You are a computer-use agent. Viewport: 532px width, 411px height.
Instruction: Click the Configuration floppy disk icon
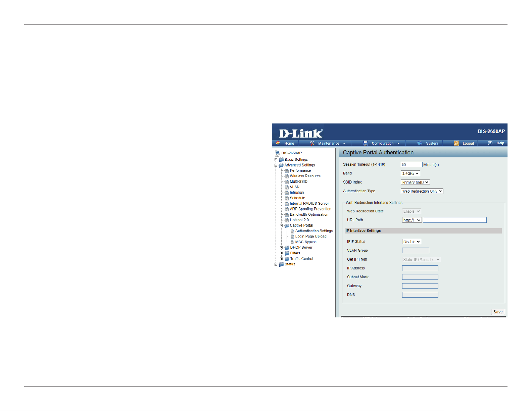pos(366,143)
